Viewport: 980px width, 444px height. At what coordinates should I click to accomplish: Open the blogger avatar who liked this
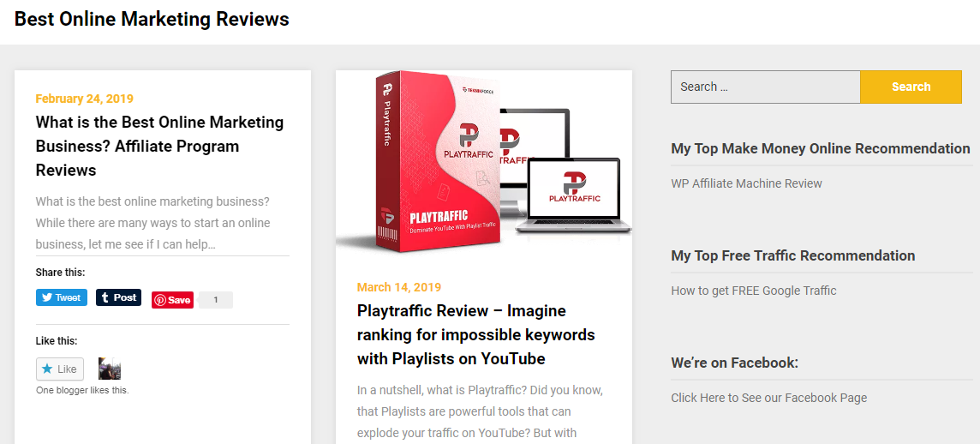pyautogui.click(x=110, y=369)
